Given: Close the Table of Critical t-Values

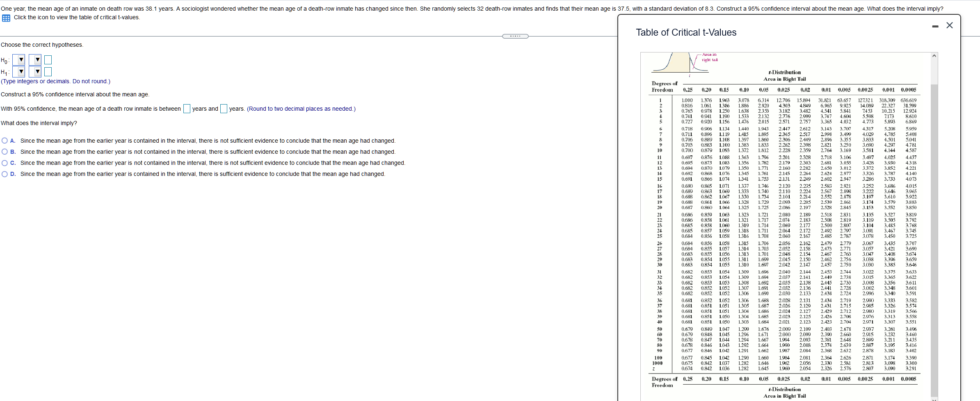Looking at the screenshot, I should click(950, 25).
